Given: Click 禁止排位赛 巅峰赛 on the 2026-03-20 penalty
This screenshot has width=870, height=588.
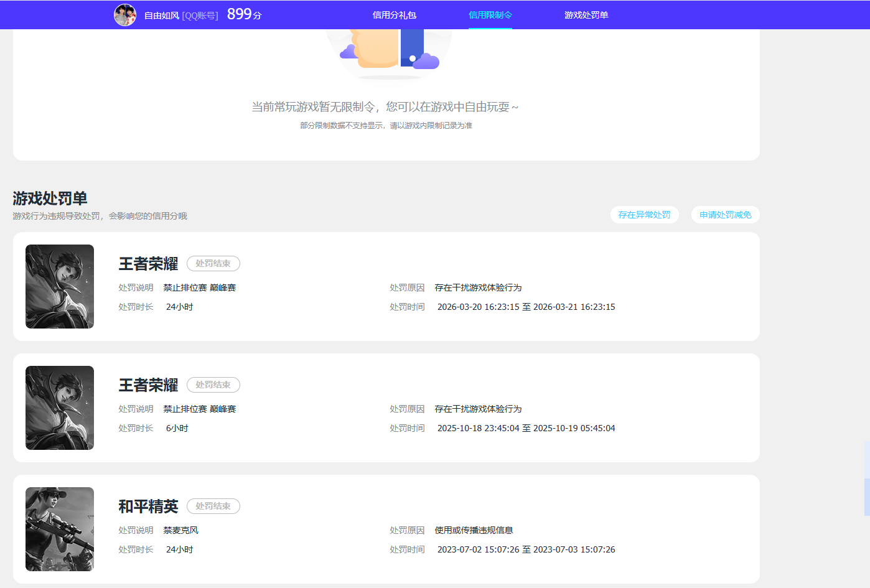Looking at the screenshot, I should coord(200,287).
